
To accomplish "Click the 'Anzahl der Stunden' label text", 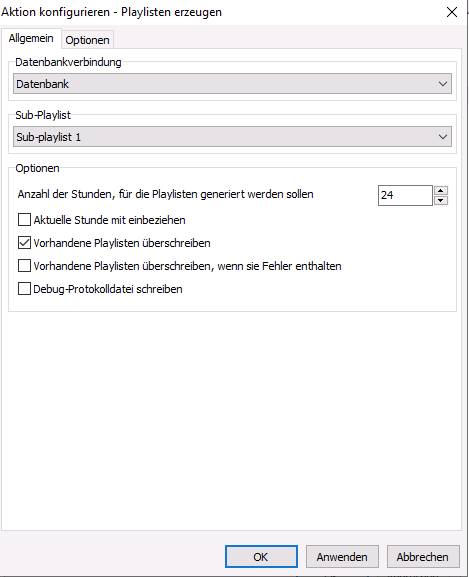I will tap(166, 194).
